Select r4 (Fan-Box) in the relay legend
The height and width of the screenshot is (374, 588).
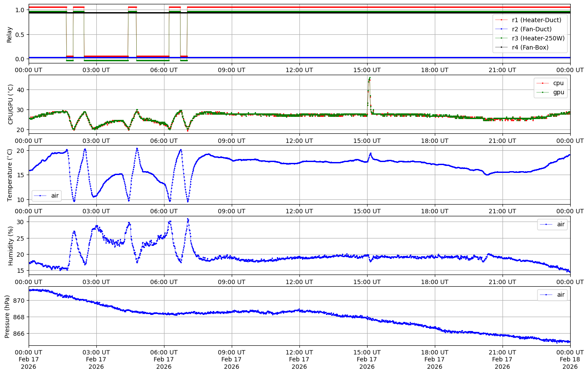pos(530,47)
